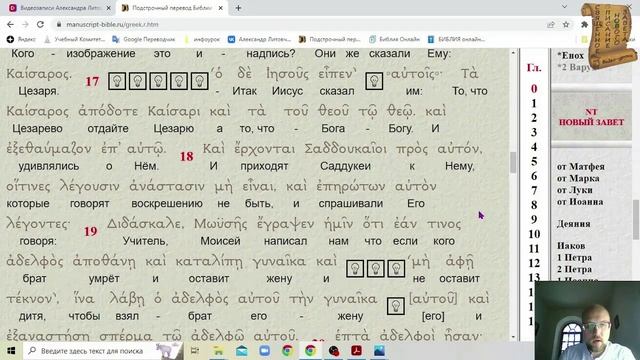This screenshot has width=640, height=360.
Task: Open the book 2 Петра
Action: click(574, 269)
